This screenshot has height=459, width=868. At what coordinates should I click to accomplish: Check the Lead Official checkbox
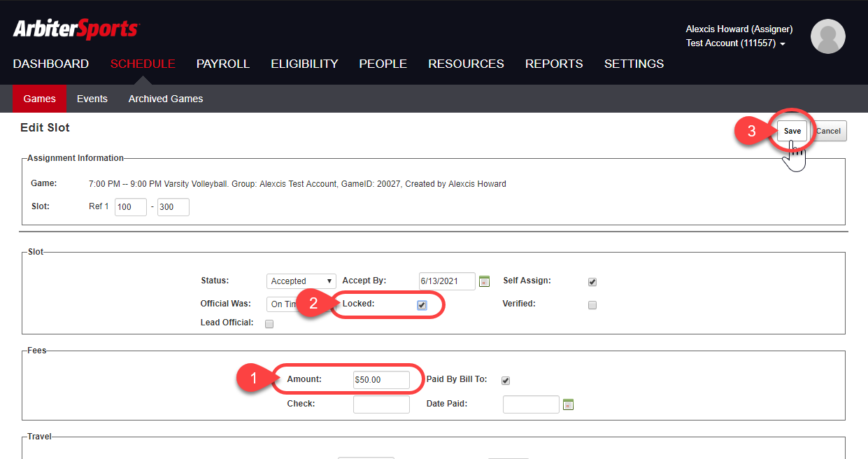pos(269,324)
